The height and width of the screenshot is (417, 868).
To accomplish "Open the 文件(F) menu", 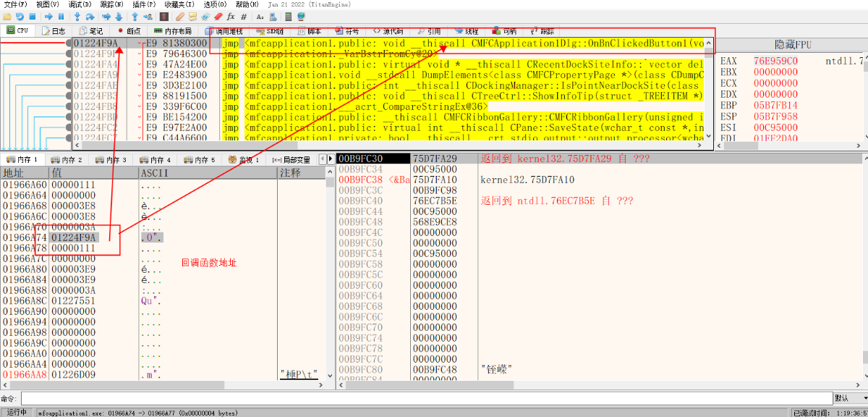I will [x=15, y=4].
